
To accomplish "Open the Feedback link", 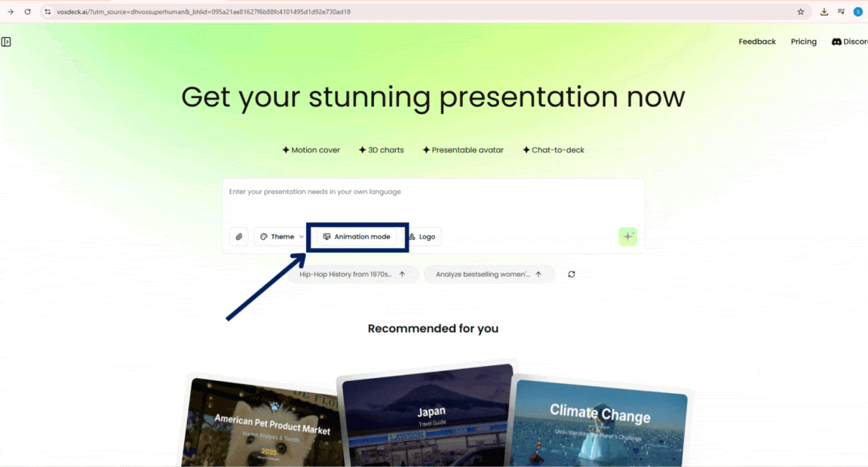I will pos(756,41).
